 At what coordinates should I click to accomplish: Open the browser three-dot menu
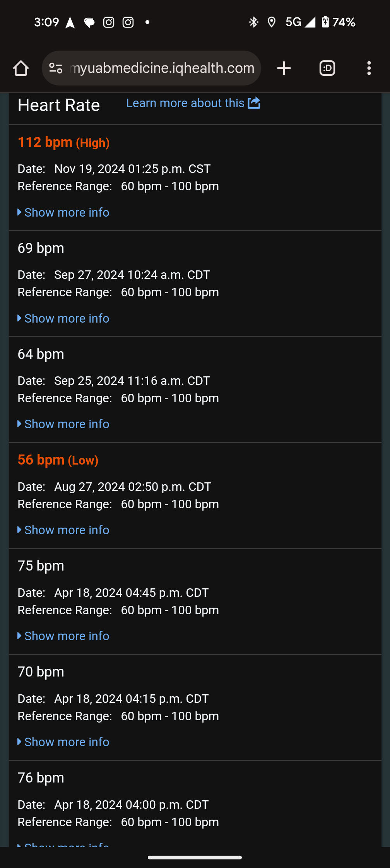(x=369, y=68)
